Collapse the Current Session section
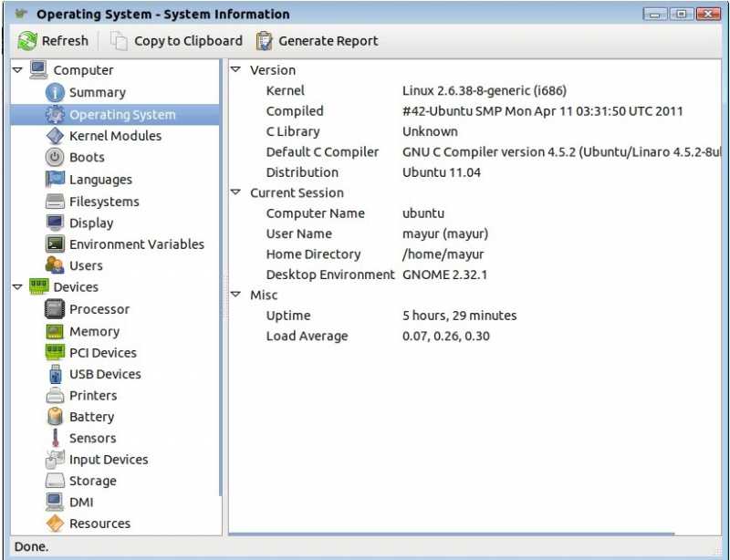Viewport: 730px width, 560px height. 235,193
